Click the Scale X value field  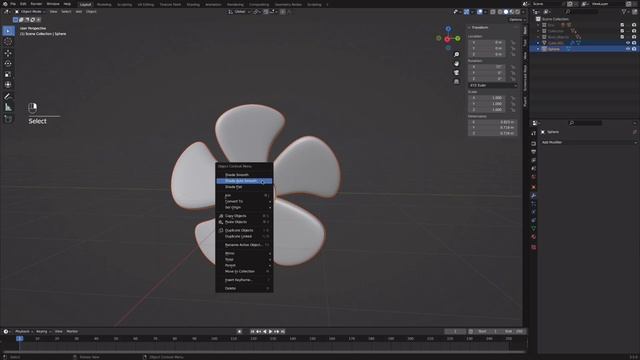487,98
